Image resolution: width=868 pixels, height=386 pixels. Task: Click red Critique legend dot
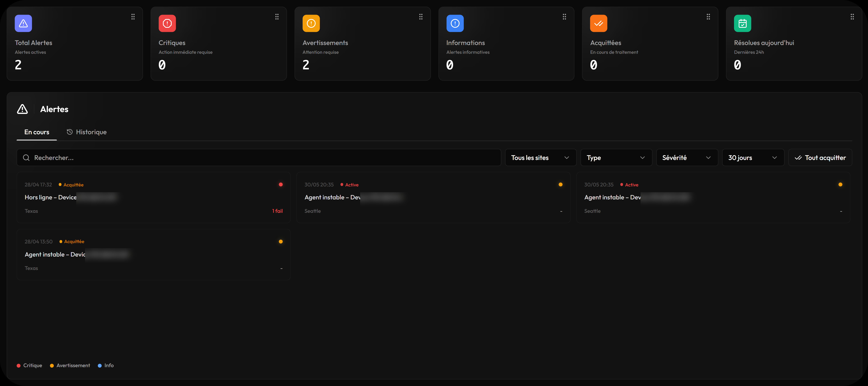19,366
